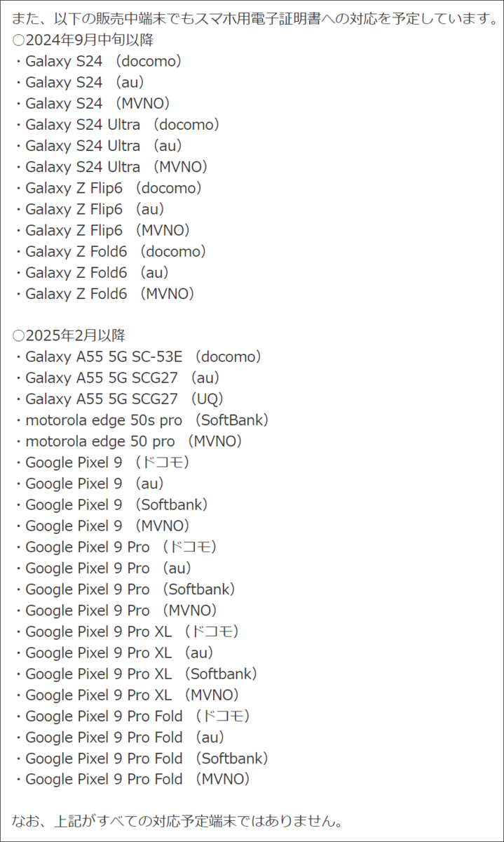Click Galaxy A55 5G SCG27 (UQ) entry
The image size is (504, 842).
pos(120,399)
